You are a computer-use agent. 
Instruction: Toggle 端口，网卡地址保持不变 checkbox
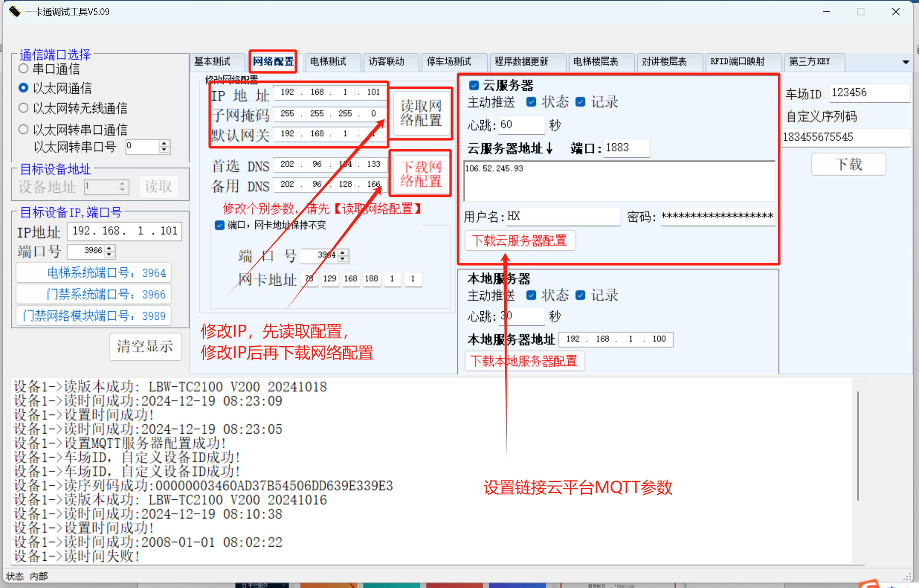pyautogui.click(x=220, y=225)
